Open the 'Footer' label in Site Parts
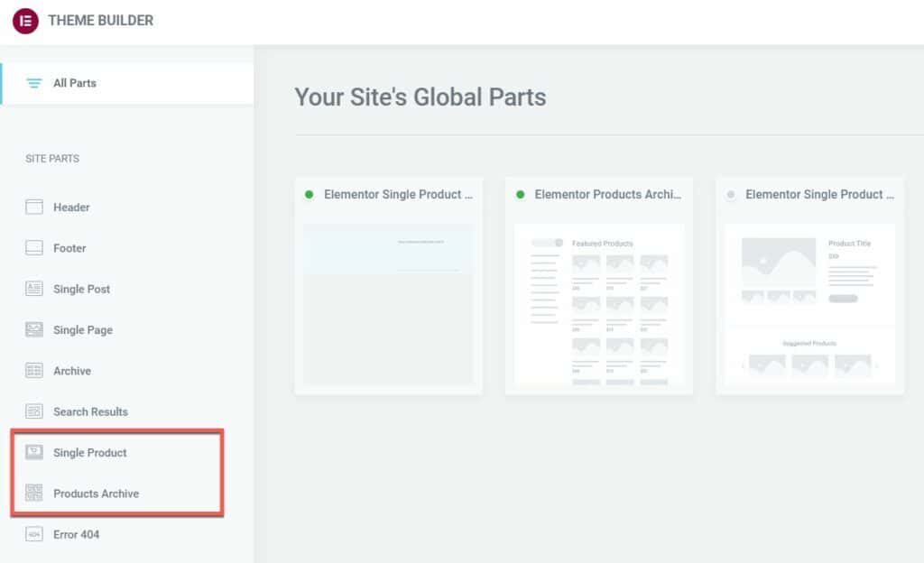 (x=69, y=248)
